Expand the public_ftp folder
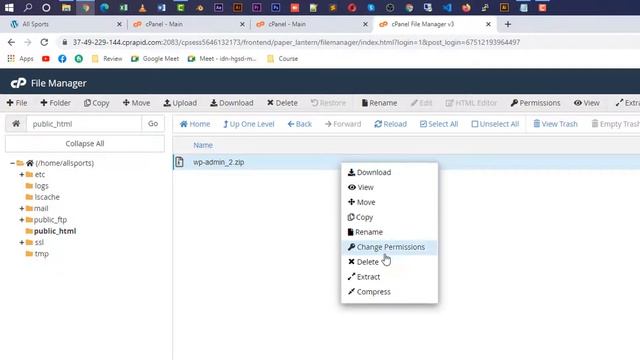640x360 pixels. click(22, 220)
